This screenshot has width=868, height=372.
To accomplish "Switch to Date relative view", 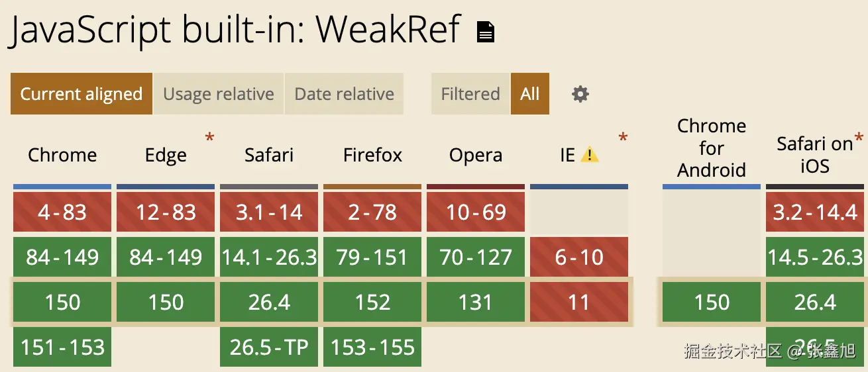I will [344, 94].
